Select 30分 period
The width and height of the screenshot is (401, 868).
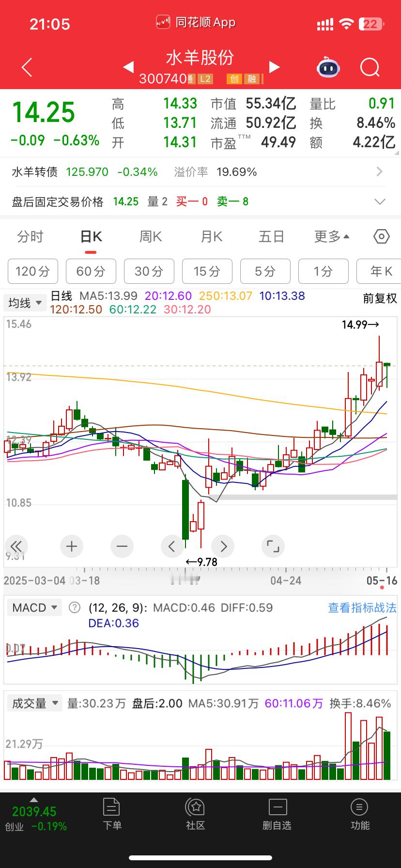coord(149,271)
